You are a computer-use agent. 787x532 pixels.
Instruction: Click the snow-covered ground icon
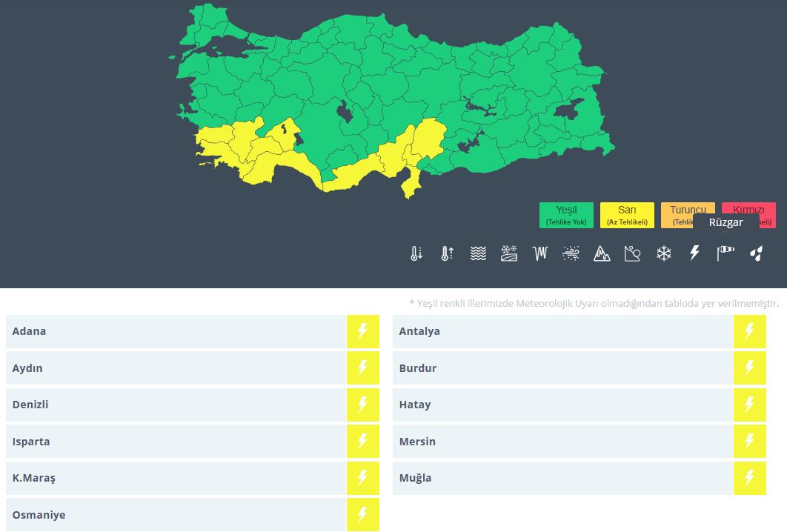508,253
